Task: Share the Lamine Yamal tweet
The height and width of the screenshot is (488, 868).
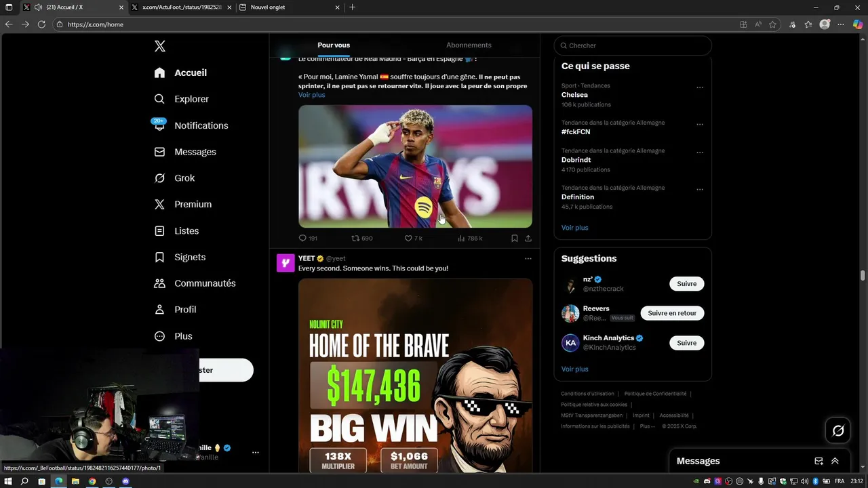Action: [528, 239]
